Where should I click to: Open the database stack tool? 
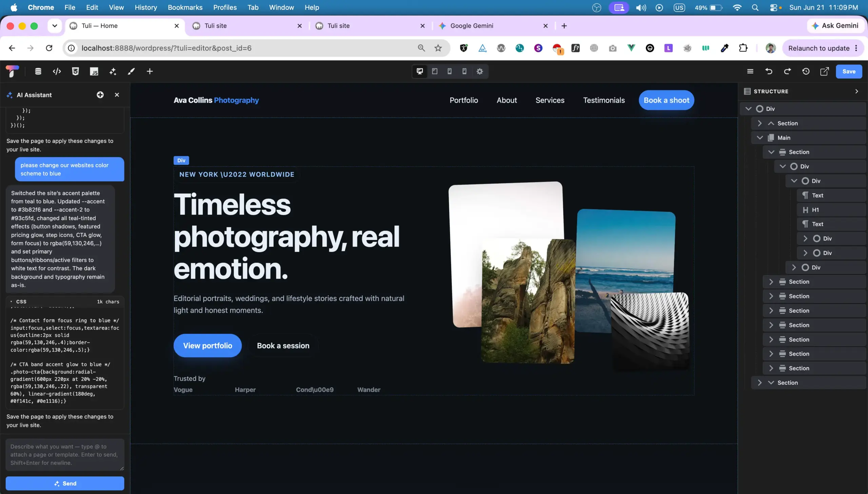(38, 71)
